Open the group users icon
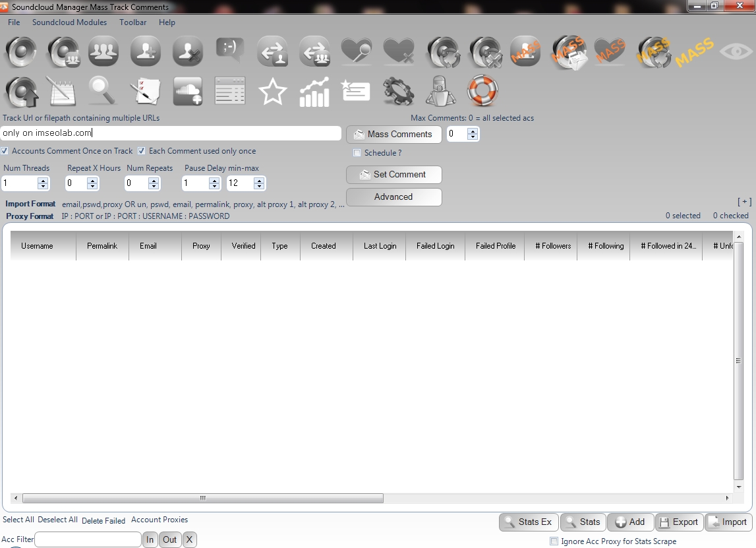The height and width of the screenshot is (548, 756). pyautogui.click(x=103, y=51)
